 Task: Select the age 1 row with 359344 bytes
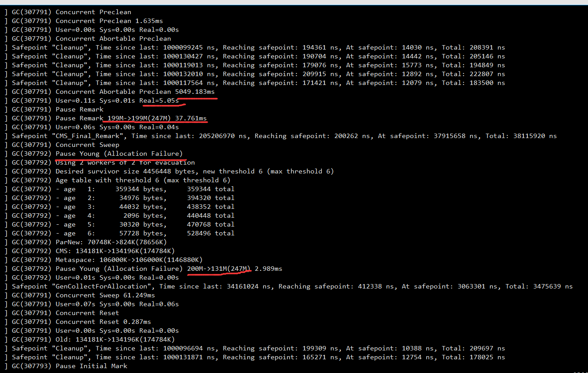point(119,189)
